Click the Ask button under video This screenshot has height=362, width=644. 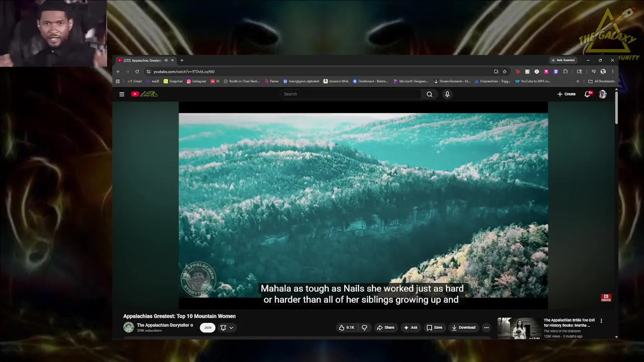pyautogui.click(x=410, y=327)
